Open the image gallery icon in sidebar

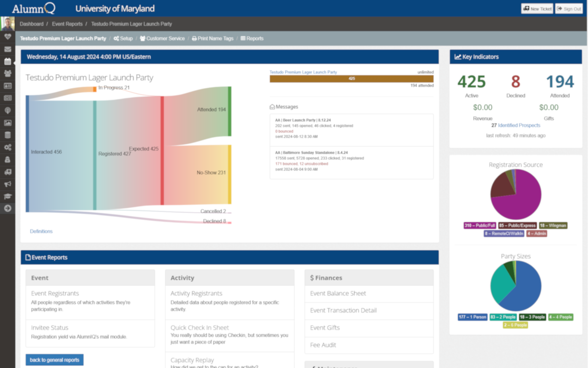tap(7, 123)
